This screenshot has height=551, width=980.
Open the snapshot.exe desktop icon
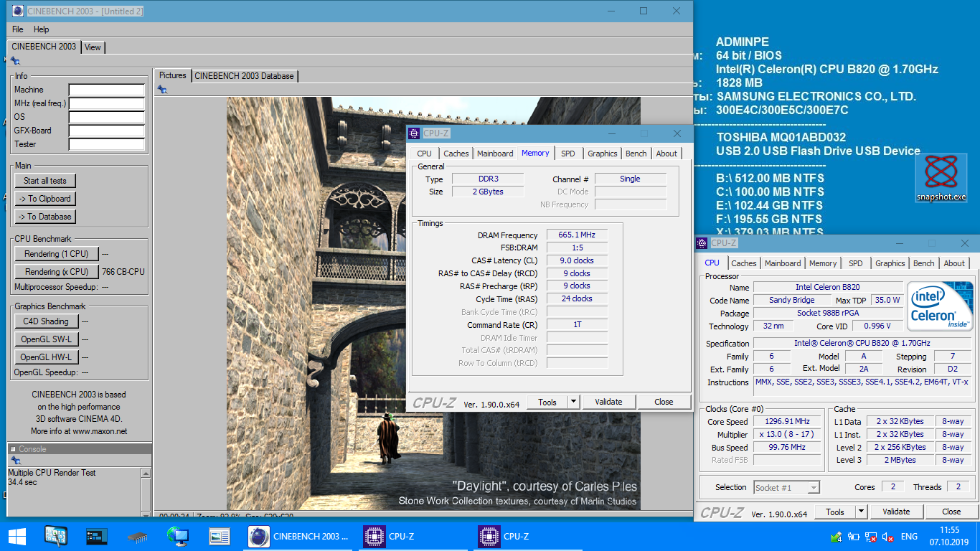[x=941, y=179]
